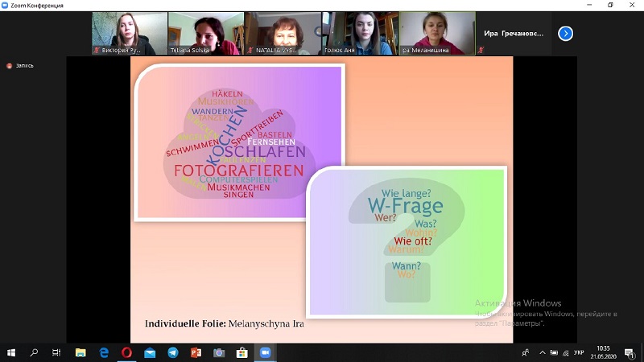Open Telegram from the taskbar
Image resolution: width=644 pixels, height=362 pixels.
click(x=173, y=352)
